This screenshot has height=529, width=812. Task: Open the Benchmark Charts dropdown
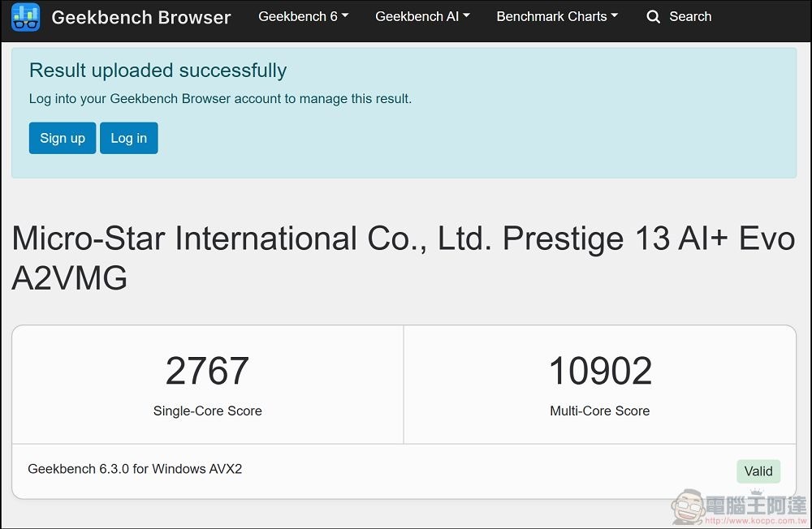click(x=557, y=16)
